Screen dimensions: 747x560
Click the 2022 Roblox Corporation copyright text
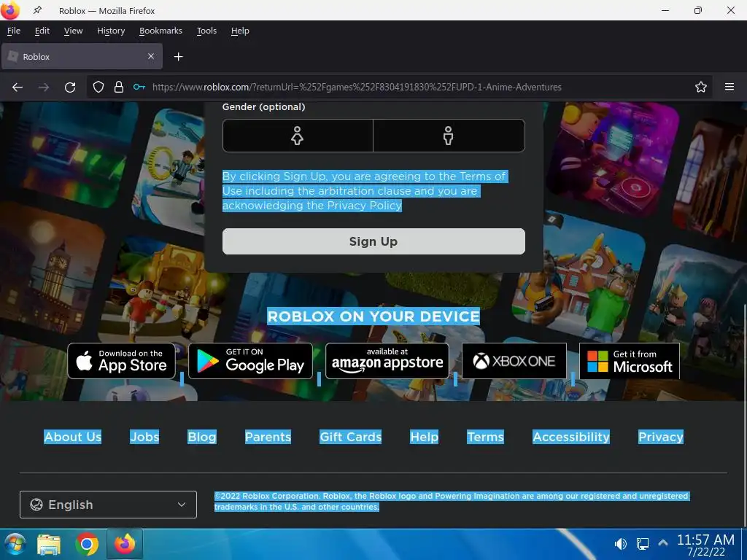pyautogui.click(x=452, y=502)
